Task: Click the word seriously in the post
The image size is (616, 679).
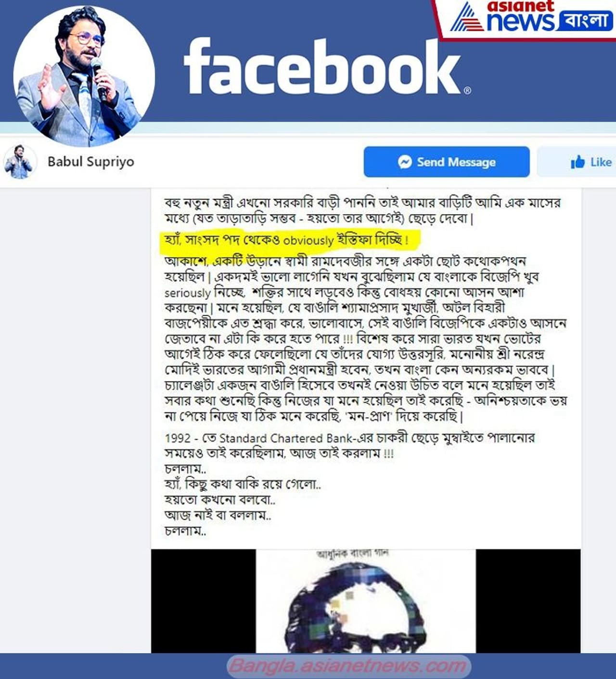Action: [188, 293]
